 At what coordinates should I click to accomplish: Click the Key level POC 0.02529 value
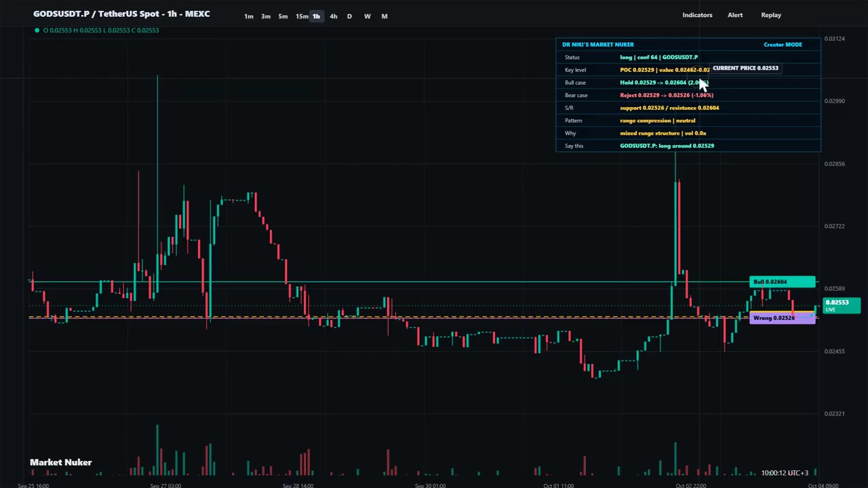coord(665,70)
